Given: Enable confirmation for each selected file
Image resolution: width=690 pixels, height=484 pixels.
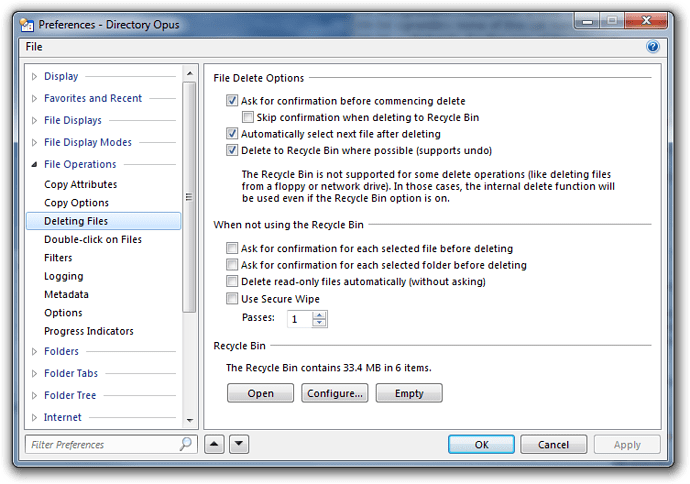Looking at the screenshot, I should pos(232,248).
